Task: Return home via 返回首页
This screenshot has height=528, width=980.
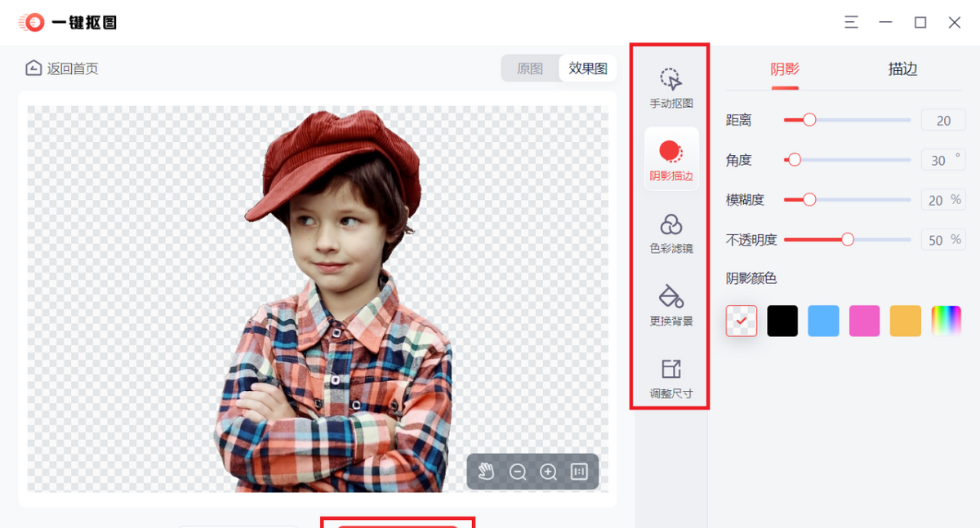Action: tap(62, 69)
